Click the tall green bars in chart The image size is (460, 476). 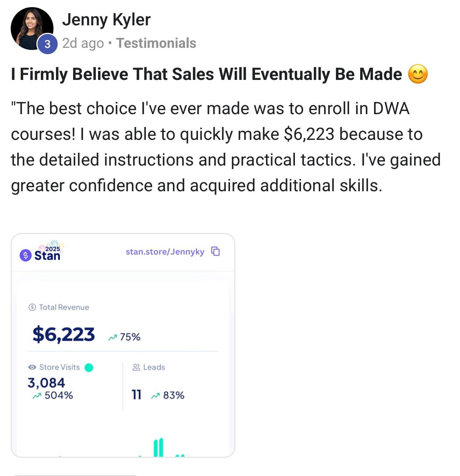click(x=158, y=447)
